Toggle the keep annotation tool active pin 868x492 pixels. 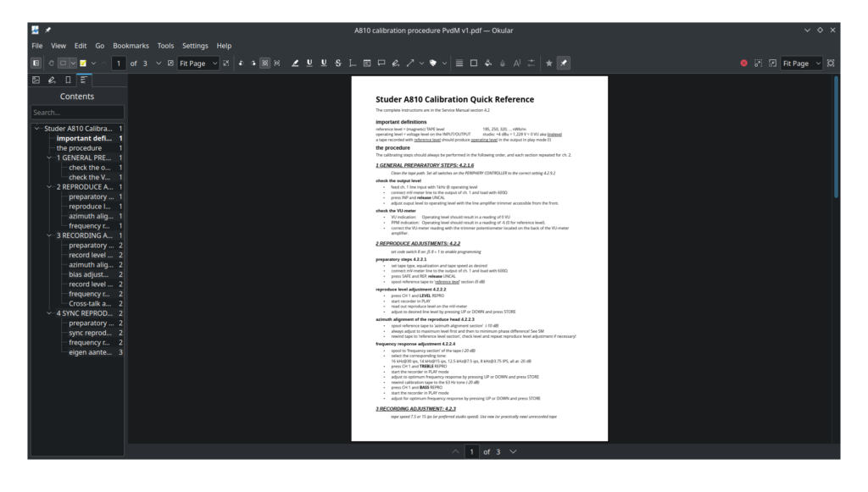564,64
